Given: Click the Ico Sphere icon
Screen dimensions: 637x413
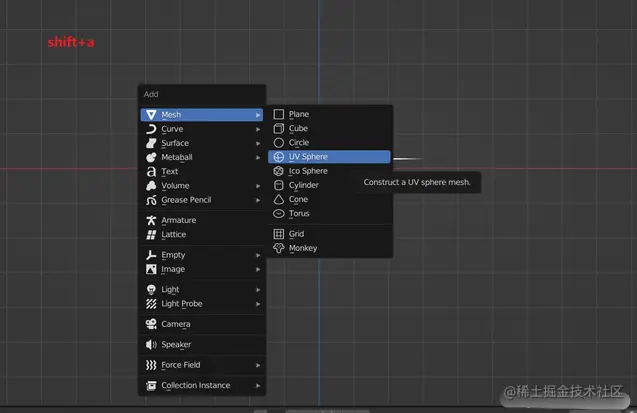Looking at the screenshot, I should pyautogui.click(x=279, y=171).
